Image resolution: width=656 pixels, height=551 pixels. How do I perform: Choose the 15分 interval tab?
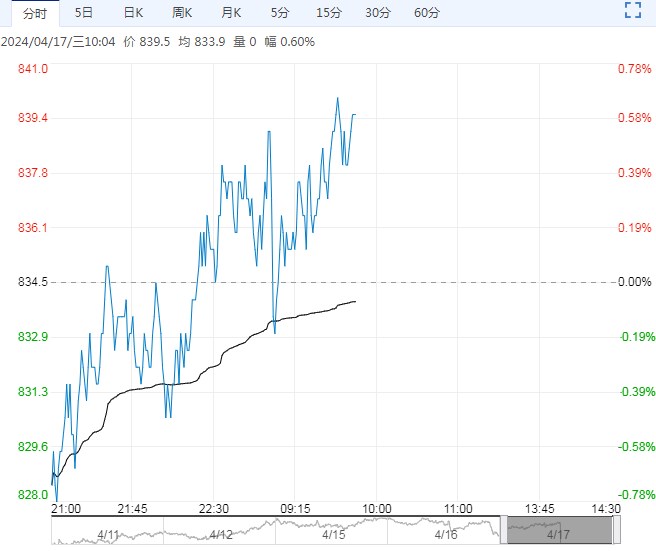coord(328,13)
